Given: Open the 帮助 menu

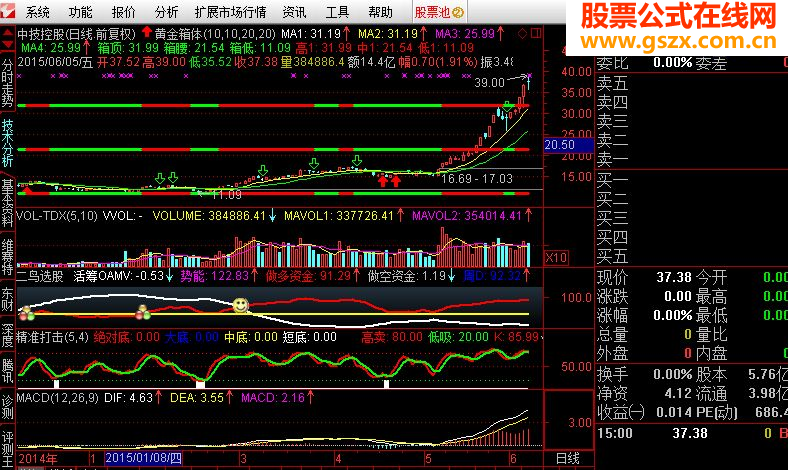Looking at the screenshot, I should (x=380, y=12).
